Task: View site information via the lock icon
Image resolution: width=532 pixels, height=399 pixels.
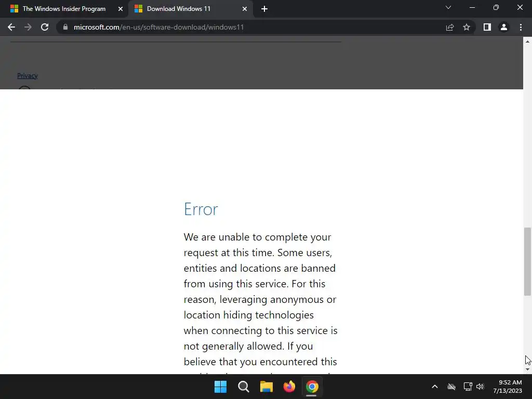Action: [65, 27]
